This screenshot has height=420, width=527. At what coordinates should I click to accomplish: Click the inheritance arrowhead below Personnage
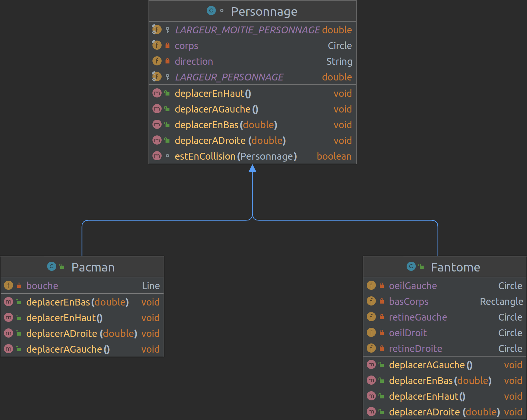252,168
